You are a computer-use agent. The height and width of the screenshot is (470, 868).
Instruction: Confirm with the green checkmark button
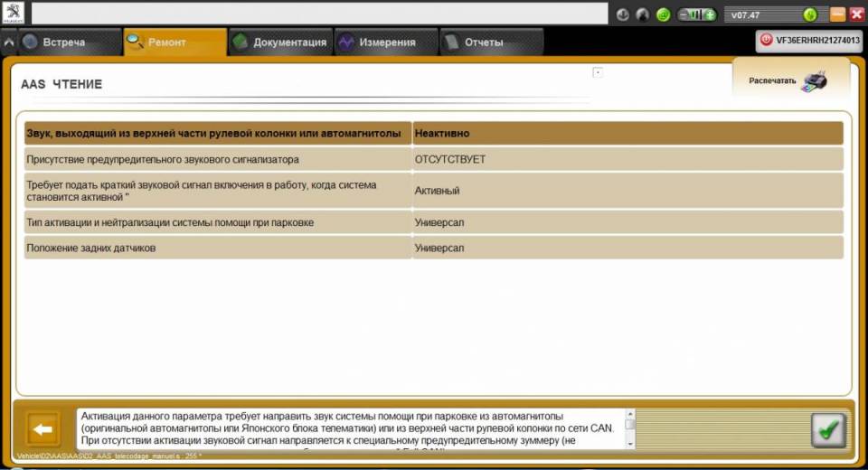point(827,428)
